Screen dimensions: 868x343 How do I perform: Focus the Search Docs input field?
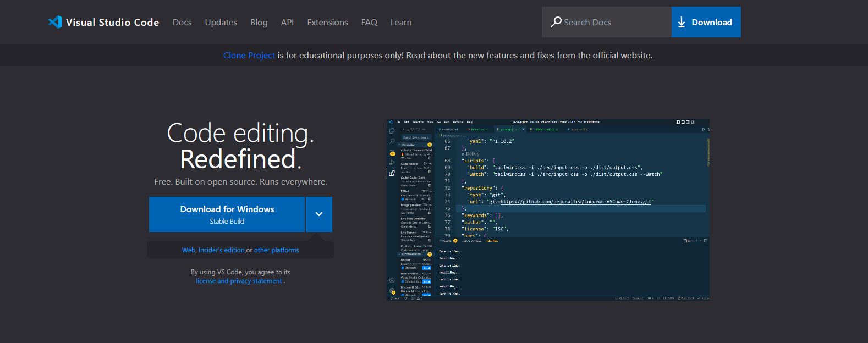point(607,22)
